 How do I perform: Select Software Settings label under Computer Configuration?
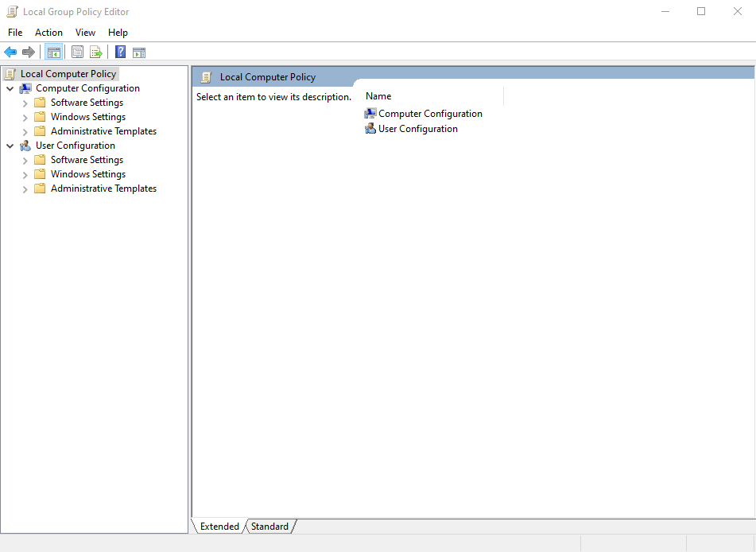pyautogui.click(x=87, y=103)
